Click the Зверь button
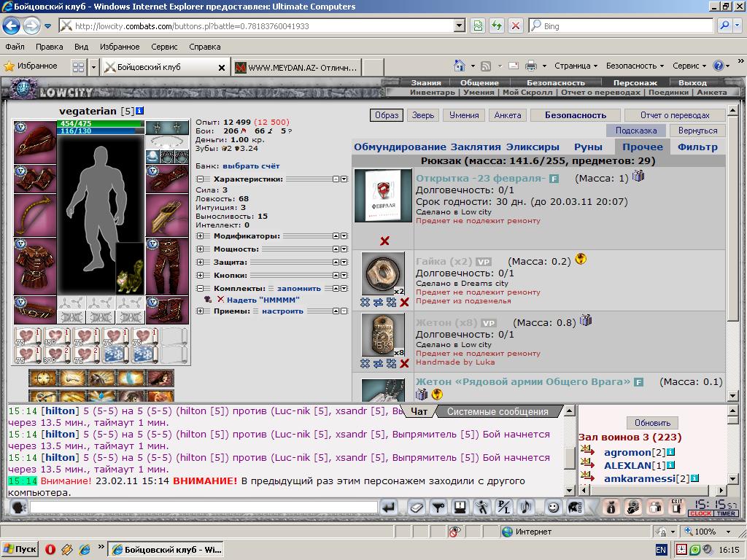Image resolution: width=747 pixels, height=560 pixels. 422,115
